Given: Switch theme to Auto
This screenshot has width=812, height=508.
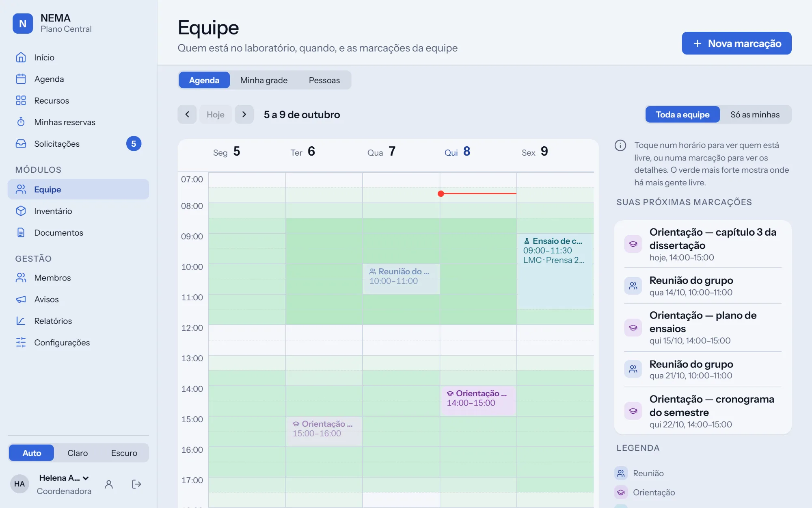Looking at the screenshot, I should tap(32, 453).
